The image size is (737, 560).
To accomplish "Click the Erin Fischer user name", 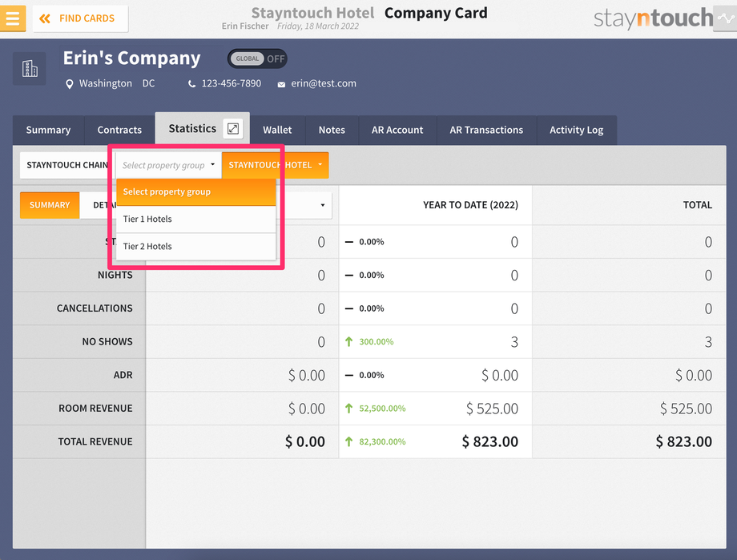I will click(245, 26).
